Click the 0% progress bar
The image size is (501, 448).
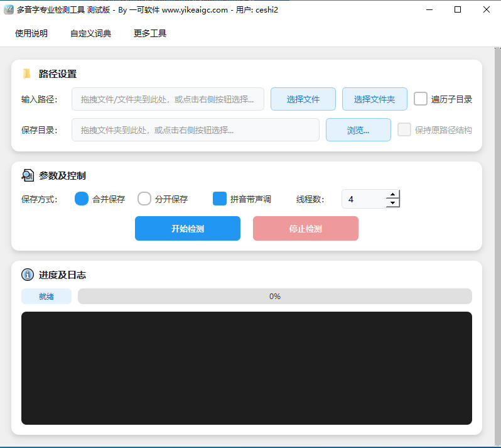click(x=275, y=296)
